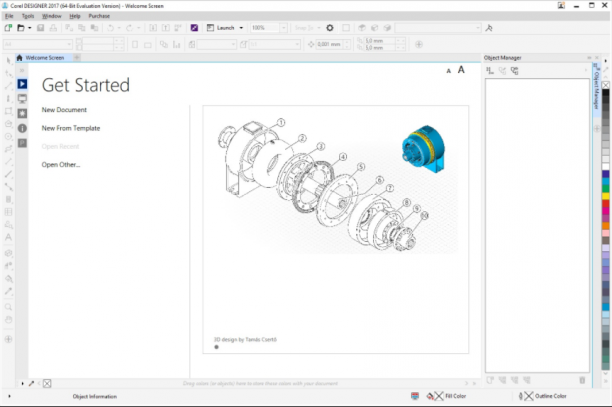Toggle Edit Across Layers in Object Manager
This screenshot has height=407, width=612.
pos(502,71)
